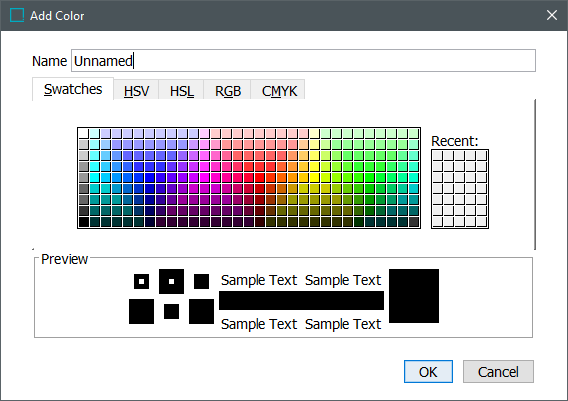568x401 pixels.
Task: Select the RGB tab
Action: [x=227, y=91]
